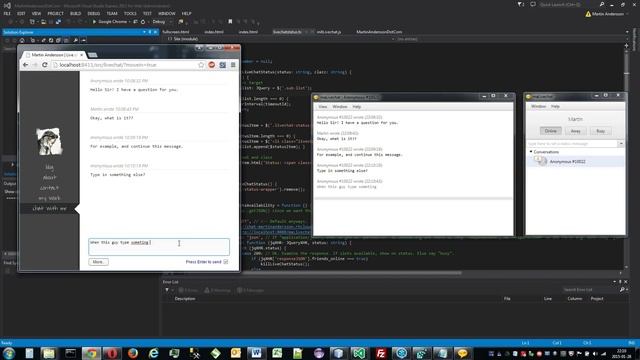
Task: Click the Solution Explorer properties wrench icon
Action: coord(76,40)
